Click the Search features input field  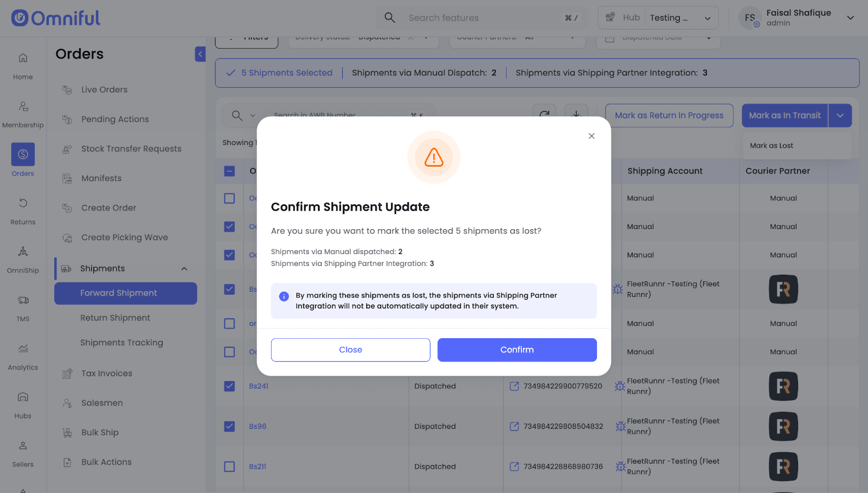coord(483,18)
